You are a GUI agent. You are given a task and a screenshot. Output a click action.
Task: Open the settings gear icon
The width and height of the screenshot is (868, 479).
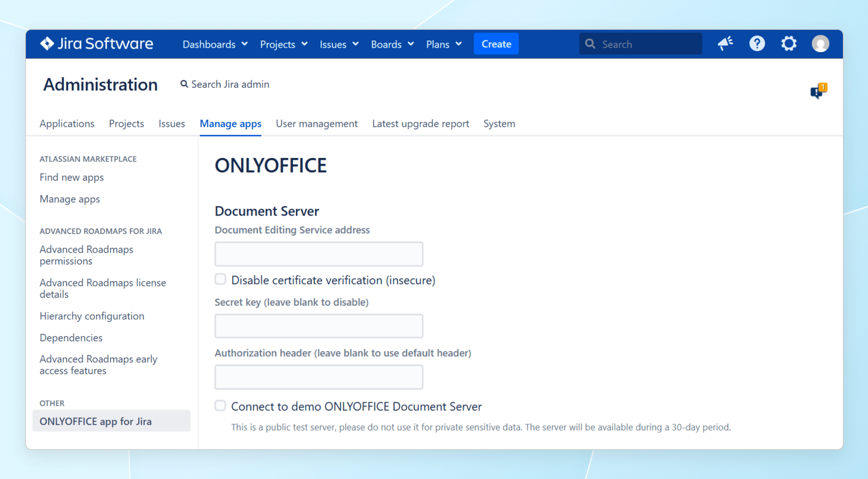pyautogui.click(x=789, y=44)
